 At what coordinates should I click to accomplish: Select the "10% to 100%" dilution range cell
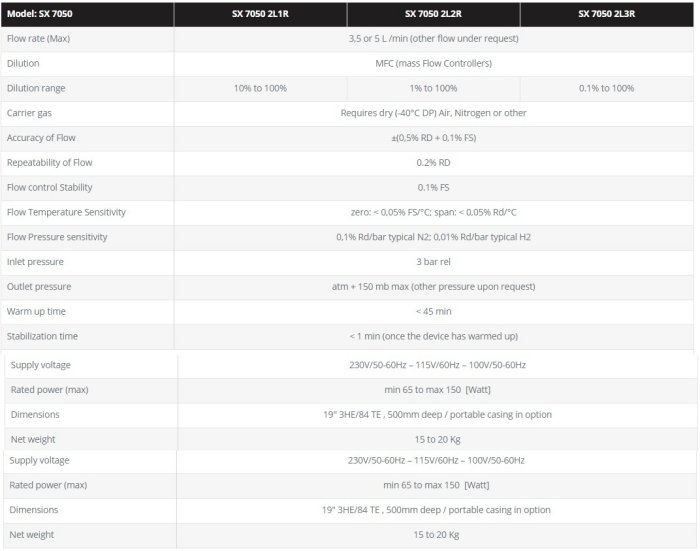260,88
